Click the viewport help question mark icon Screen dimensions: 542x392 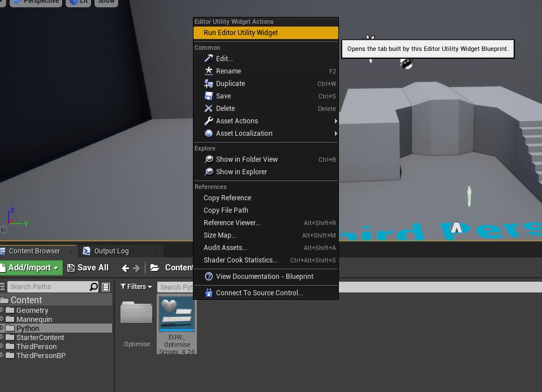[x=3, y=230]
